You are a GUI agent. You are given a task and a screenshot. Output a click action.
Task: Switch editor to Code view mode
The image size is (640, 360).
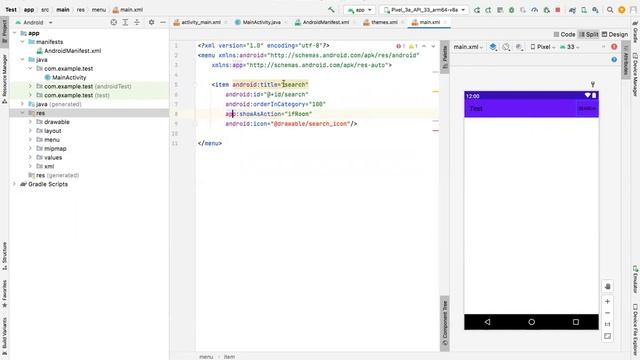(564, 34)
